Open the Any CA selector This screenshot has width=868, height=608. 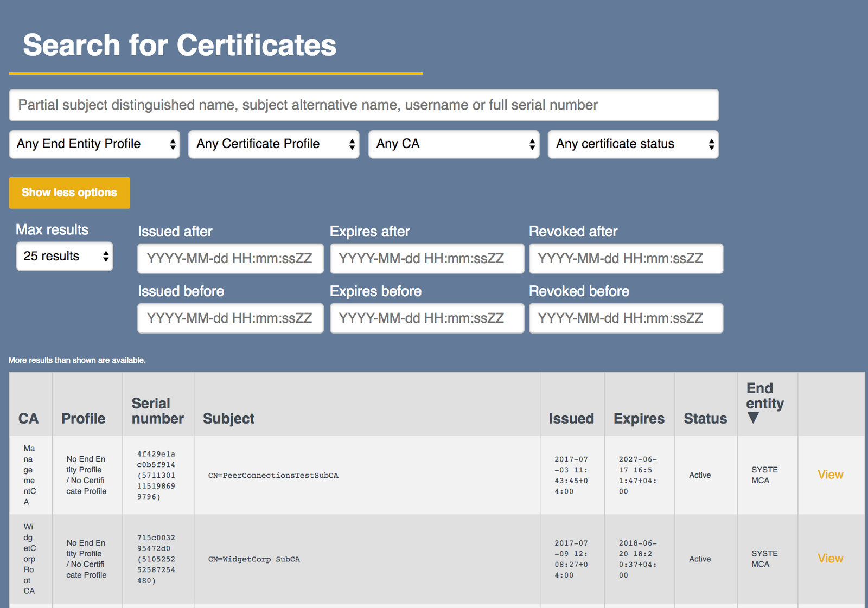454,144
